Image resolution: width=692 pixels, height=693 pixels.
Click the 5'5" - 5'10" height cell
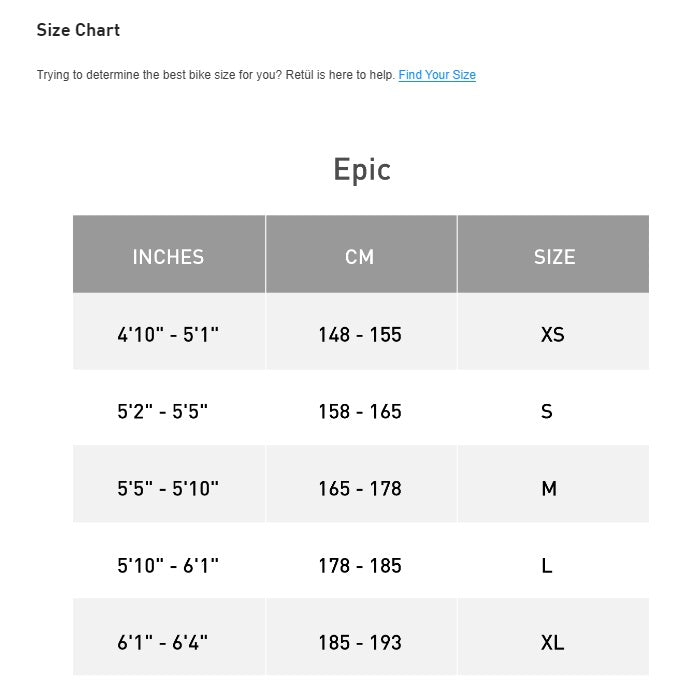168,489
